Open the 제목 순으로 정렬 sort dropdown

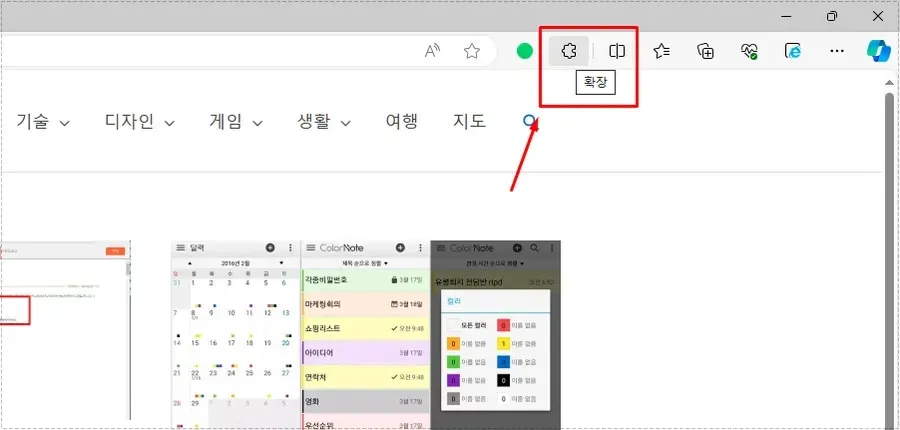365,263
